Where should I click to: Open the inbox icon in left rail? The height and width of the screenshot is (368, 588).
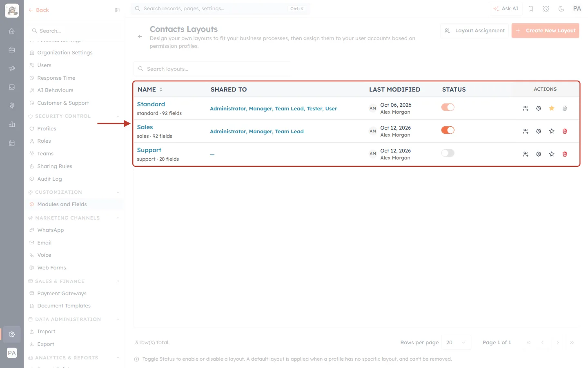point(12,87)
